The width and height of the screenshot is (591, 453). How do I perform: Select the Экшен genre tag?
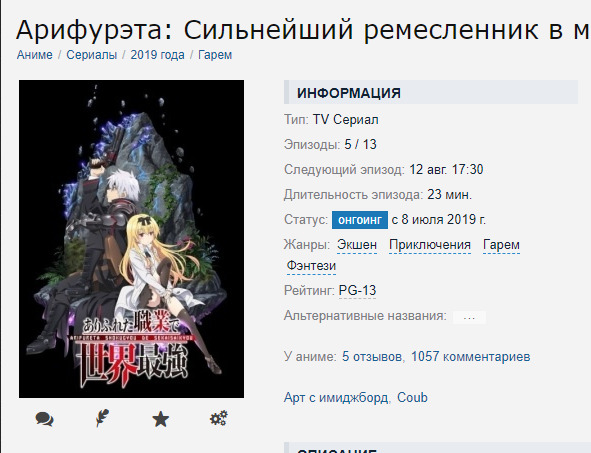point(357,245)
